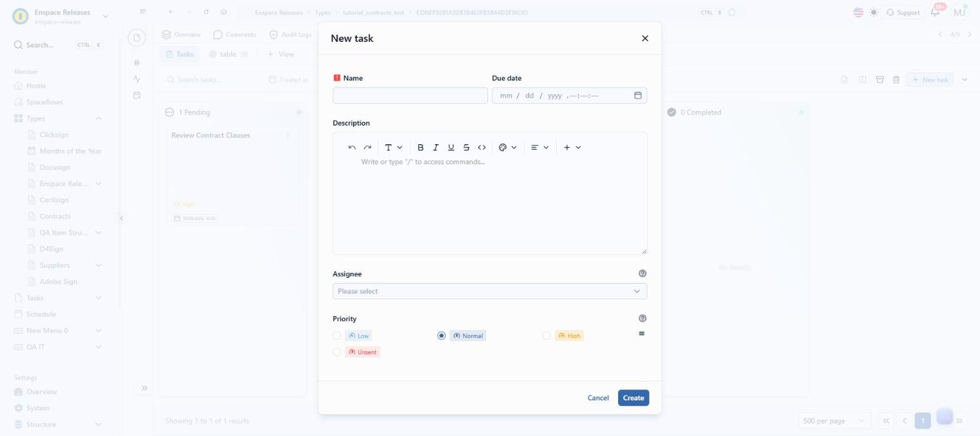The image size is (980, 436).
Task: Toggle underline formatting in description
Action: coord(451,147)
